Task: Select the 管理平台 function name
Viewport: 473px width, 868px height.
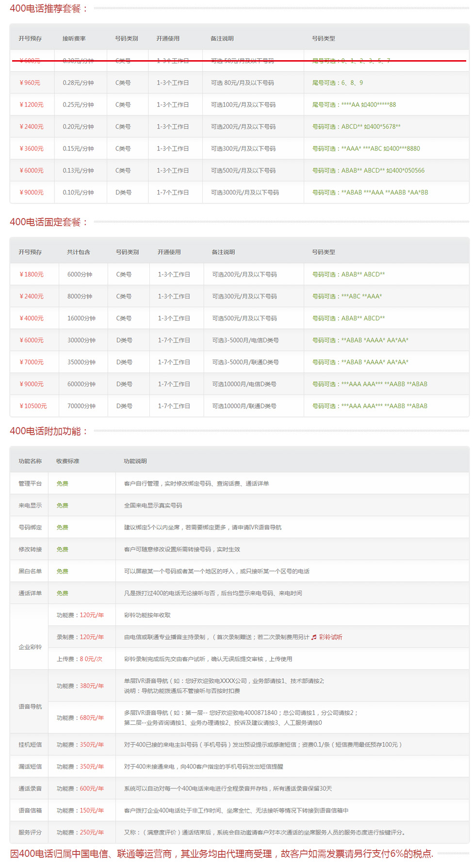Action: tap(30, 484)
